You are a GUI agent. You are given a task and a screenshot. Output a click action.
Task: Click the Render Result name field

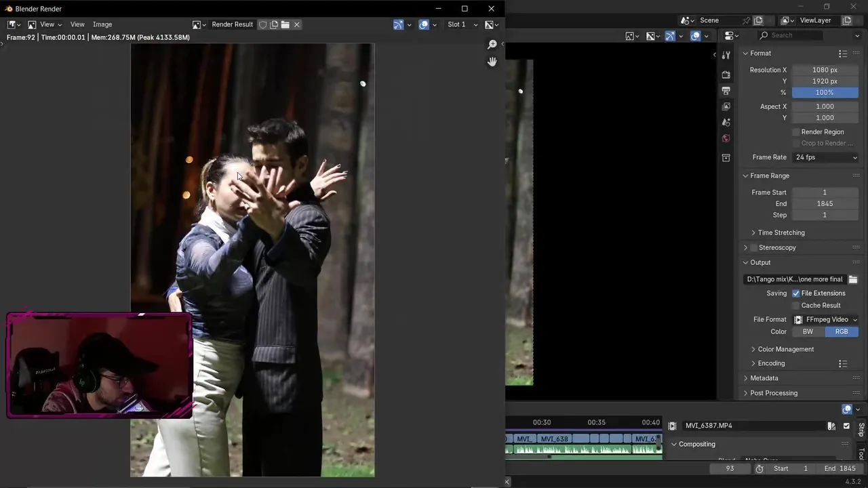tap(232, 24)
